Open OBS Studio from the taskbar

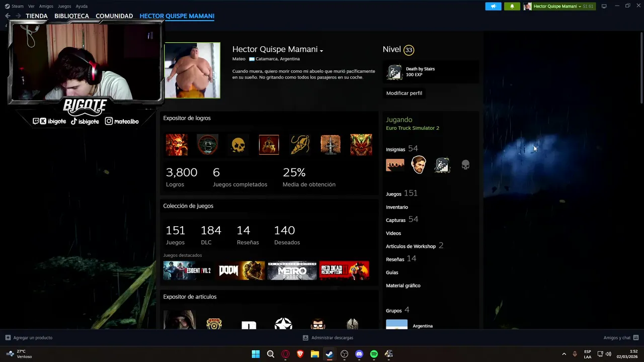point(345,354)
